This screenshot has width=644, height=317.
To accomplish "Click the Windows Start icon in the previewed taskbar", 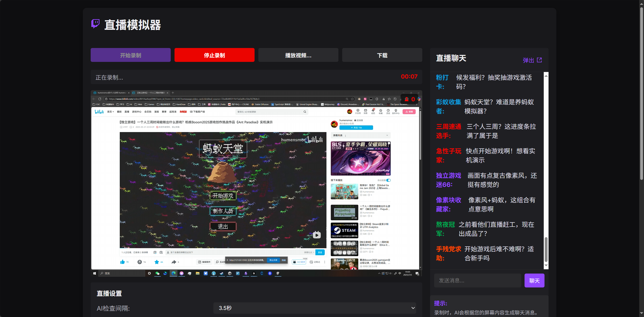I will 94,273.
